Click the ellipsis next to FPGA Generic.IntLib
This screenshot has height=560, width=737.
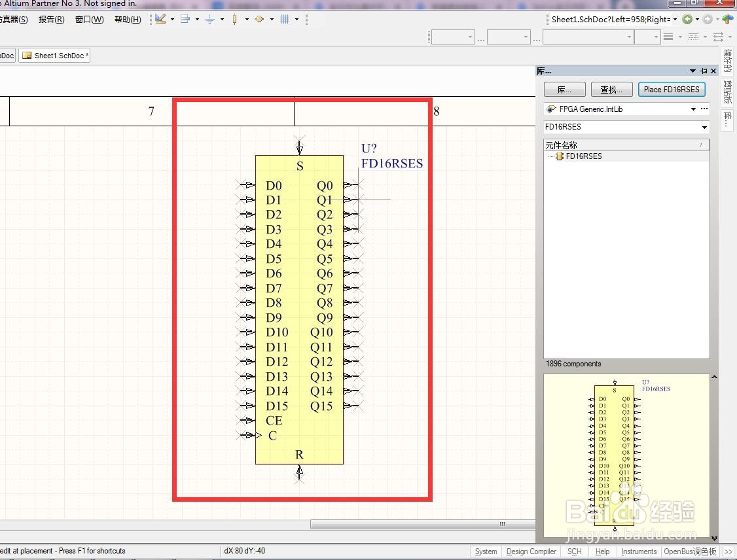point(704,109)
